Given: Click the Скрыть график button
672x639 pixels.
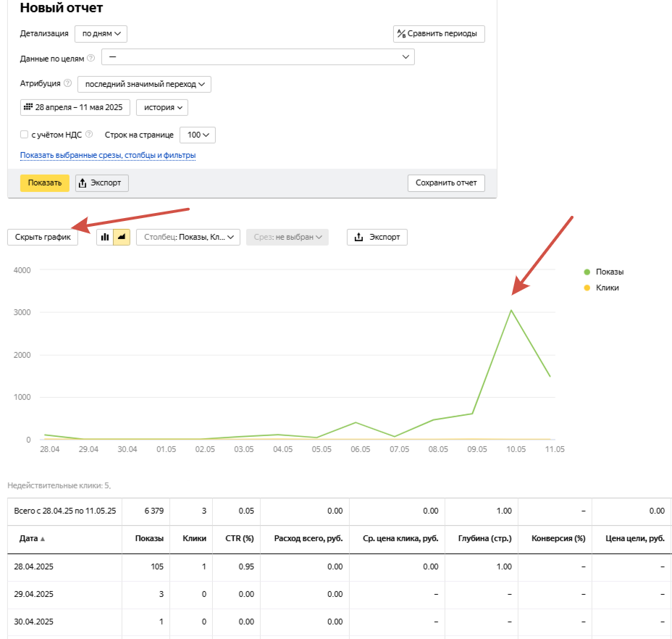Looking at the screenshot, I should point(43,237).
